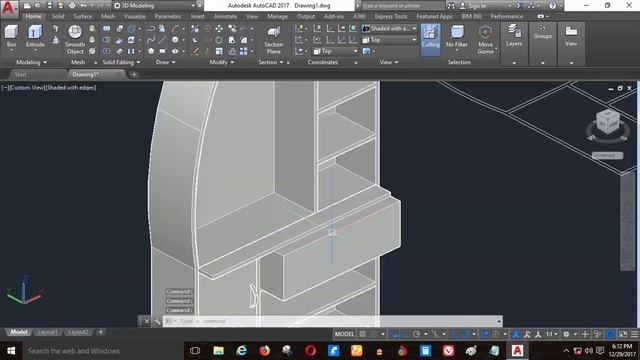Open Firefox from the taskbar
The image size is (640, 360).
coord(264,351)
